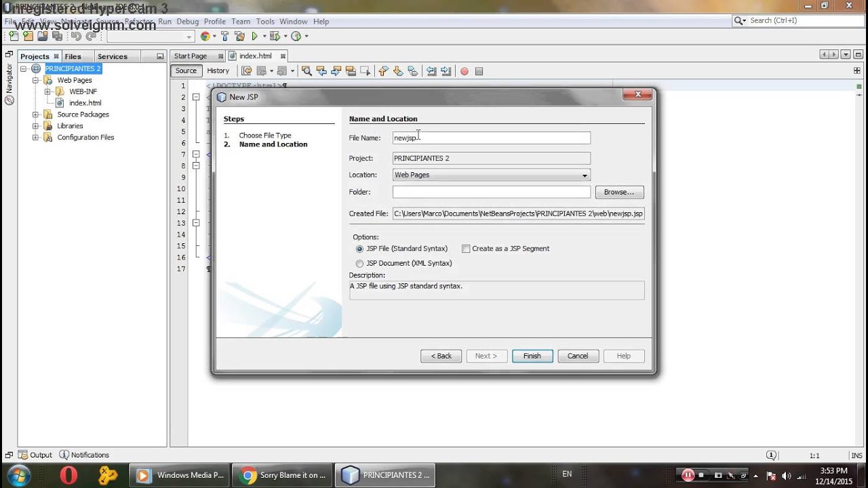Screen dimensions: 868x488
Task: Click the Finish button
Action: 532,356
